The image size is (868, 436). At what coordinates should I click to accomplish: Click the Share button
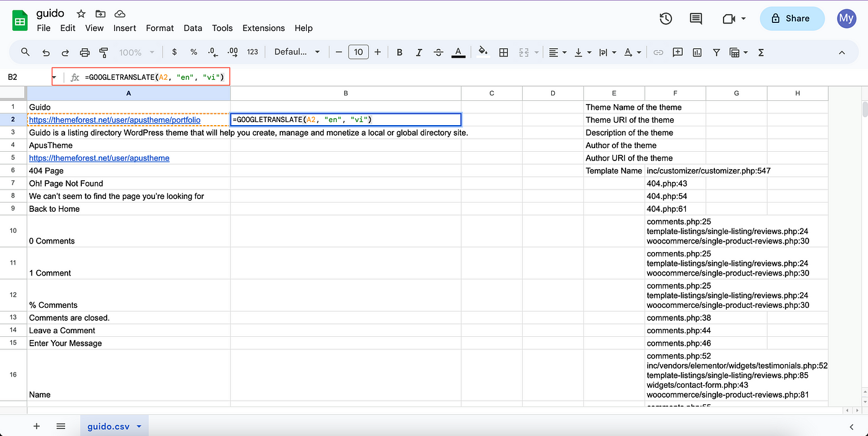[792, 19]
